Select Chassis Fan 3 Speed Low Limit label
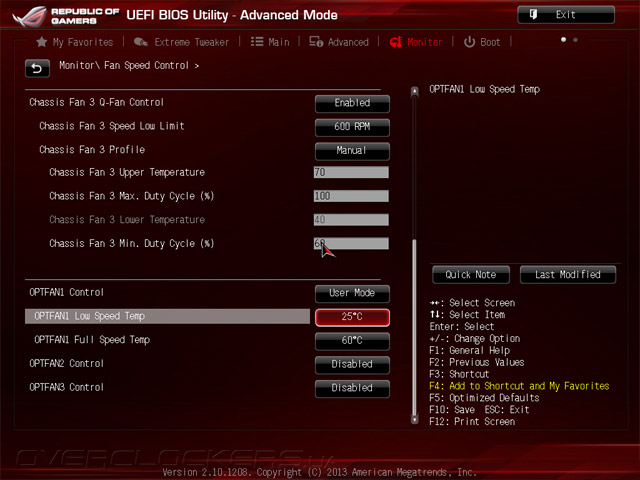Viewport: 640px width, 480px height. tap(111, 126)
